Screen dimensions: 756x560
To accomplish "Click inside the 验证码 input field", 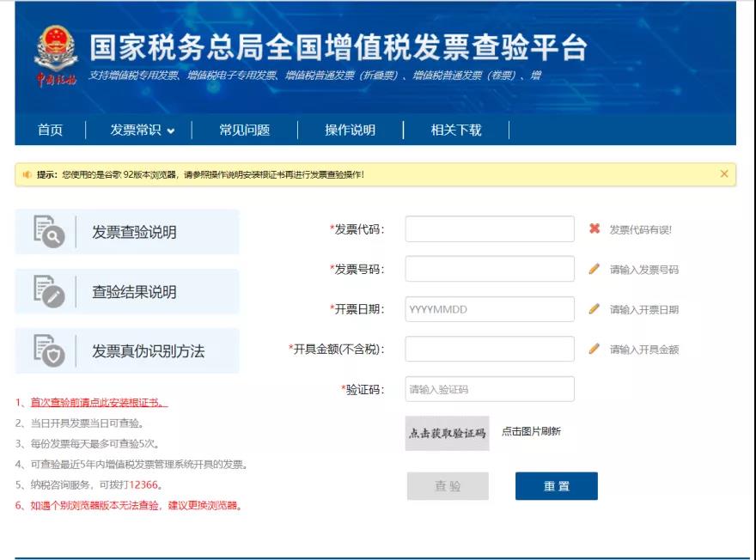I will pos(488,388).
